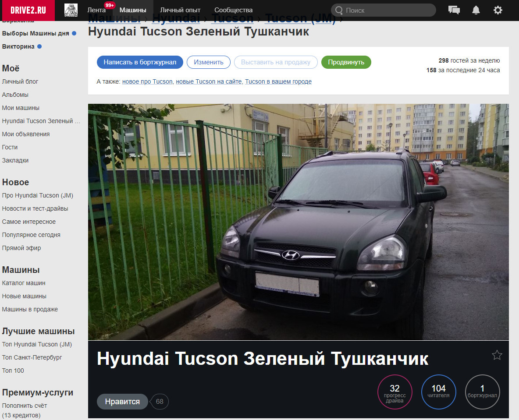Viewport: 519px width, 420px height.
Task: Focus the Поиск search field
Action: pos(384,10)
